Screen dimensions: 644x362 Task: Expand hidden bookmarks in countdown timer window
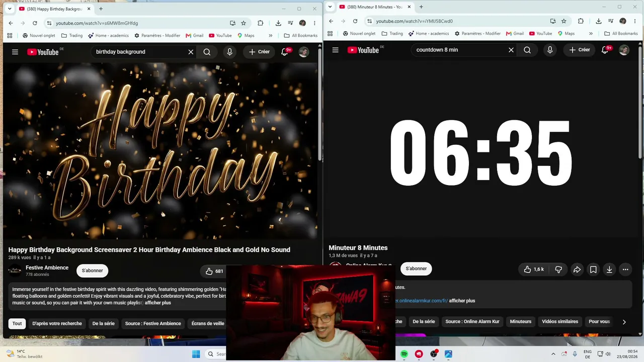click(x=591, y=34)
